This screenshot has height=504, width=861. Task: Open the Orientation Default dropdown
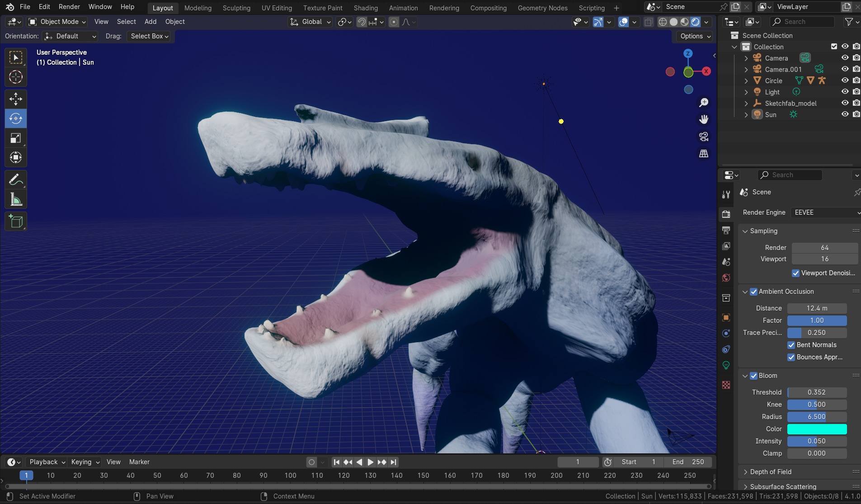pos(70,36)
